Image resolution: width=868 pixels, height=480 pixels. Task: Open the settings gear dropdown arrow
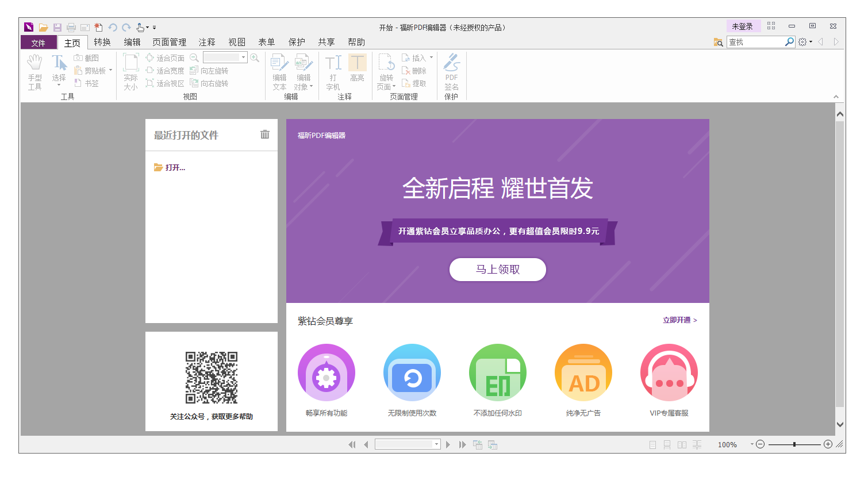811,42
